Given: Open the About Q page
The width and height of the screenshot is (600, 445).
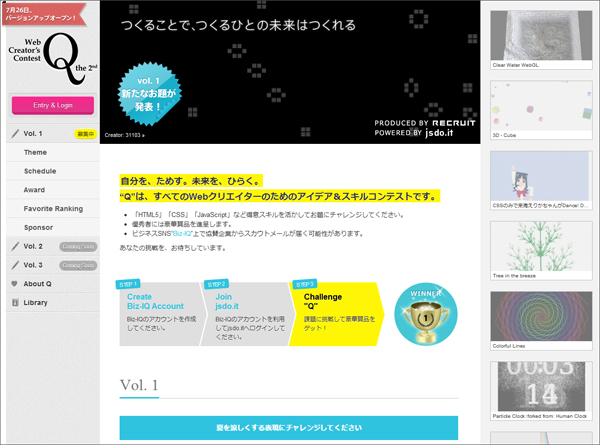Looking at the screenshot, I should [53, 284].
